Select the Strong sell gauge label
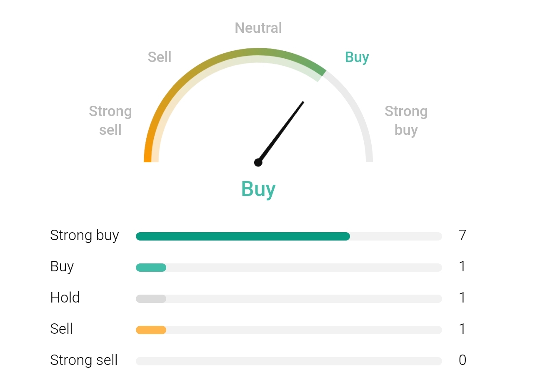This screenshot has width=535, height=392. [110, 121]
